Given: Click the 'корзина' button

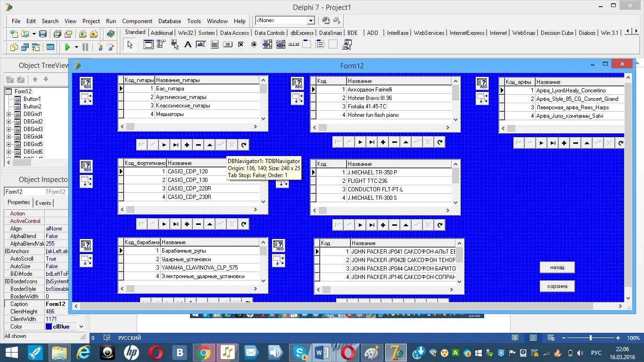Looking at the screenshot, I should pyautogui.click(x=557, y=286).
